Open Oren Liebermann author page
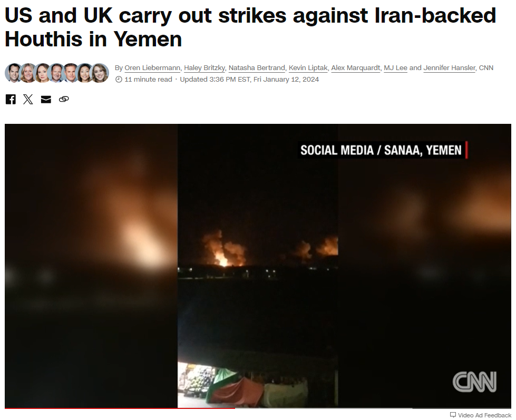The height and width of the screenshot is (420, 516). pyautogui.click(x=152, y=68)
